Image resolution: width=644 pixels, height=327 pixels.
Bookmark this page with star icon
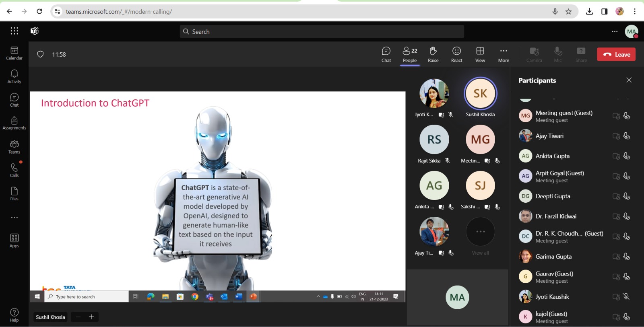[x=568, y=11]
